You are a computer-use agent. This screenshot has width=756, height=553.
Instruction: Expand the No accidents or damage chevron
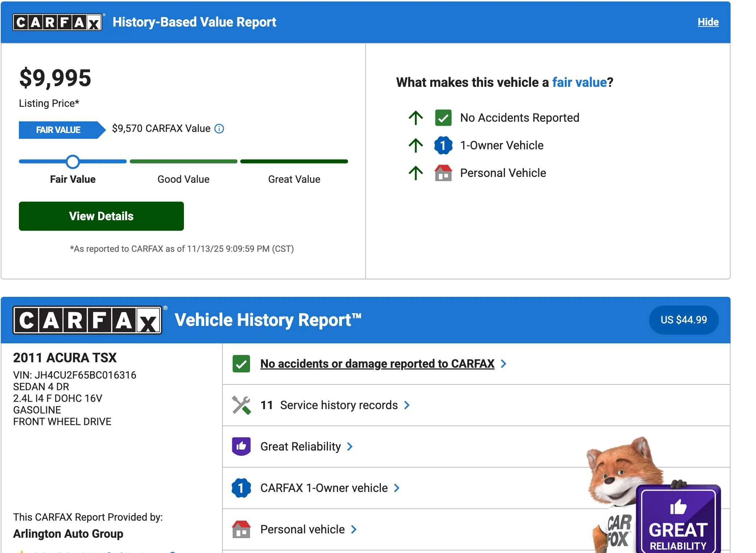(503, 364)
